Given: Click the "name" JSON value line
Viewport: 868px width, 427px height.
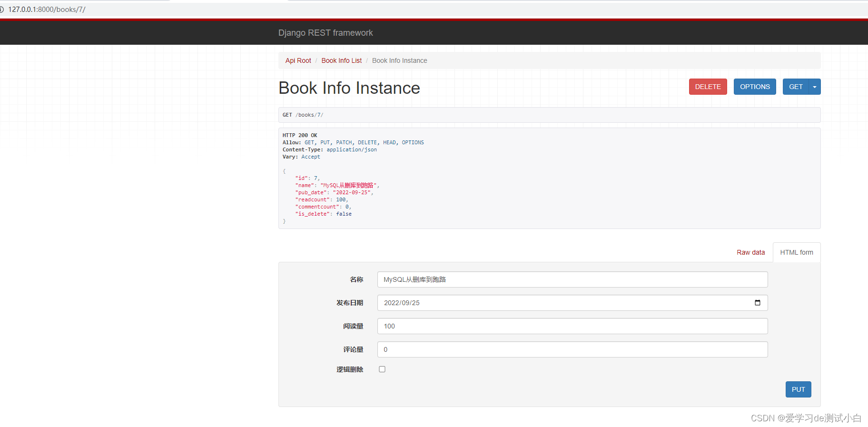Looking at the screenshot, I should tap(337, 185).
